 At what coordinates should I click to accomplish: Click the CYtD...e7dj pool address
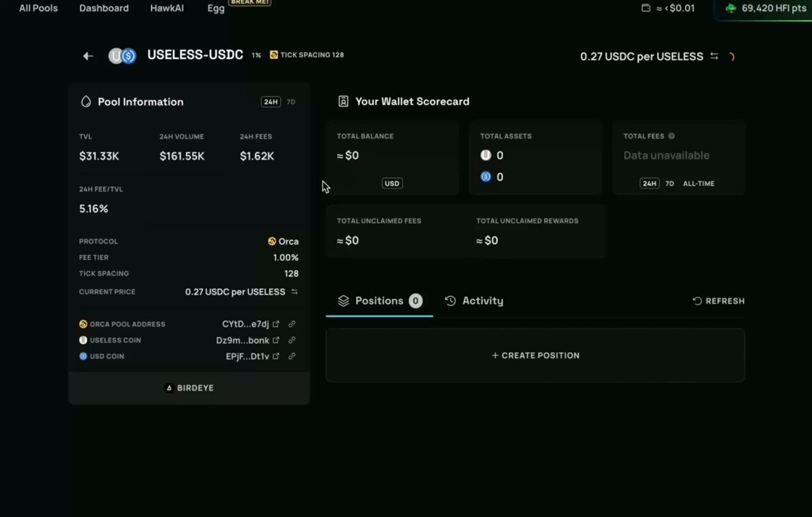click(246, 324)
